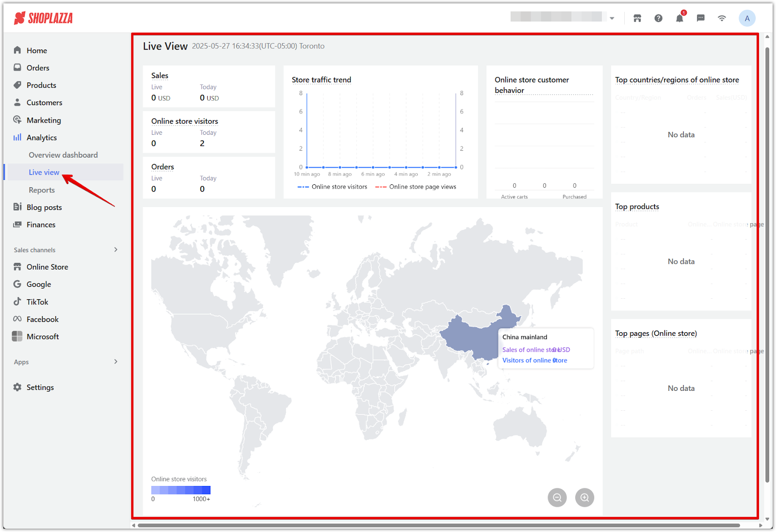Click the Shoplazza logo
The width and height of the screenshot is (776, 532).
pos(43,17)
